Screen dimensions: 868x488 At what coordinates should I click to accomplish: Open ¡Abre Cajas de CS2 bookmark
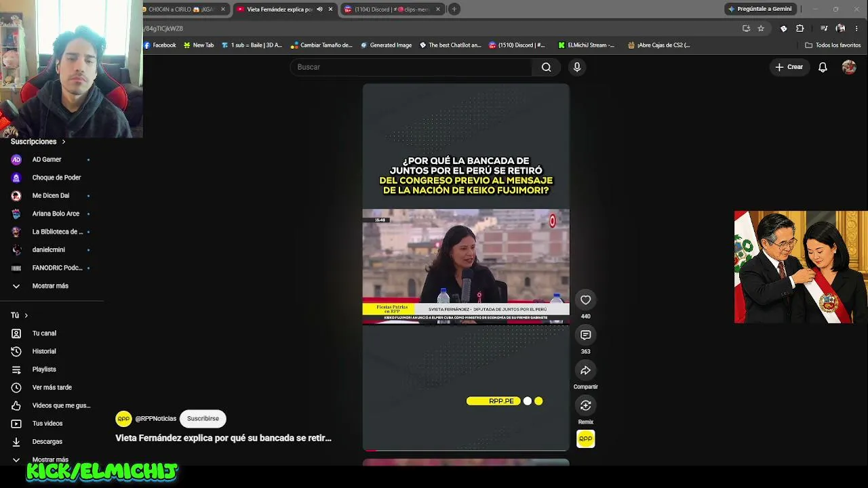coord(658,45)
